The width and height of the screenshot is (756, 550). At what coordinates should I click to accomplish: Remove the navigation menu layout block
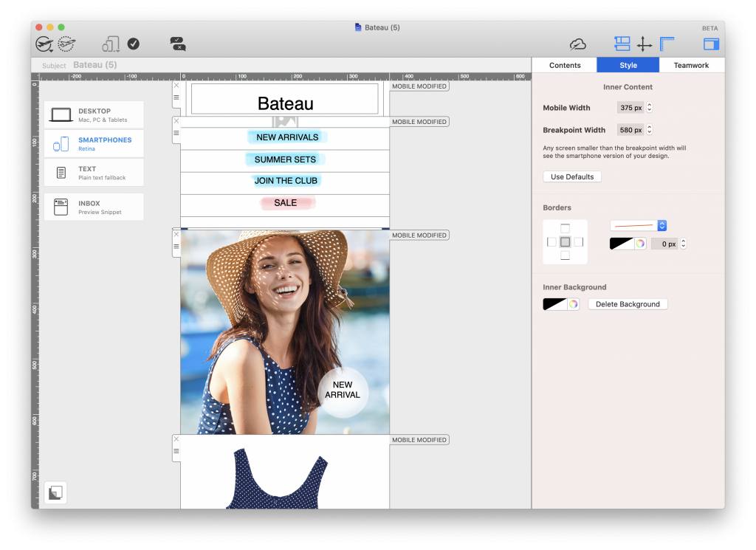tap(176, 122)
